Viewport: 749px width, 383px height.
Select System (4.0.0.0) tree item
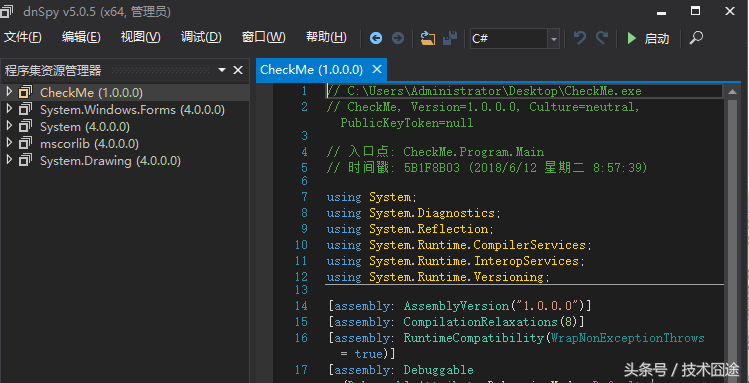[x=85, y=127]
